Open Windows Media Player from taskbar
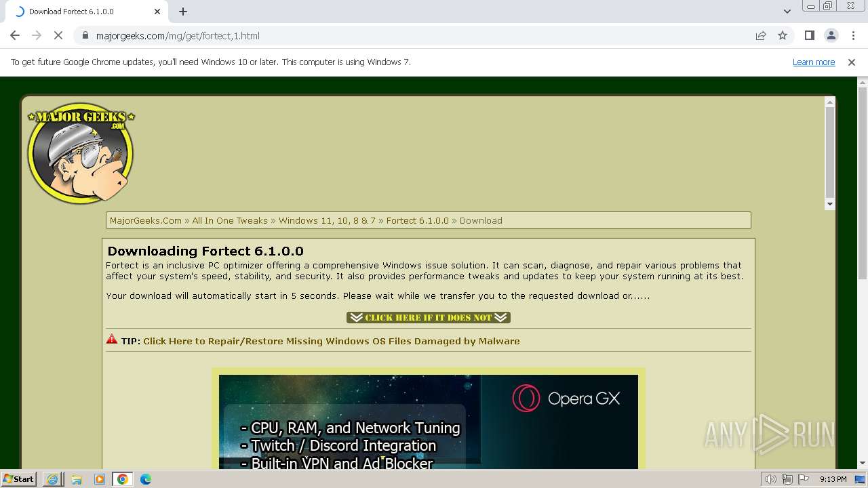Viewport: 868px width, 488px height. (x=100, y=479)
